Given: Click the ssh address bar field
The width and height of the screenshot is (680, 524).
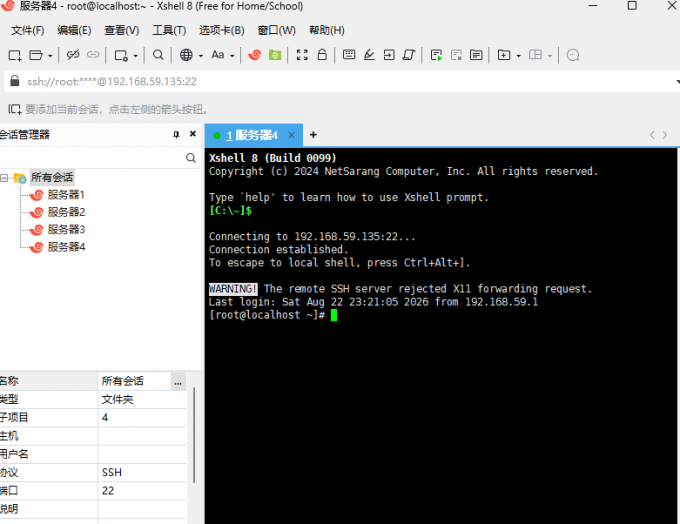Looking at the screenshot, I should [342, 82].
